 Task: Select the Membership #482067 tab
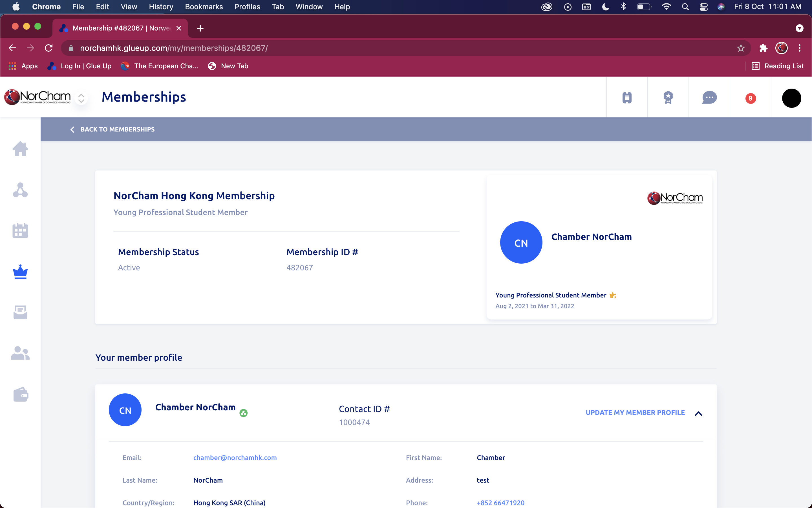pos(120,28)
